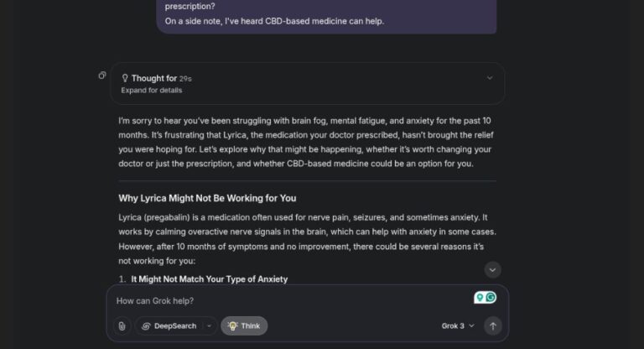Screen dimensions: 644x349
Task: Click It Might Not Match Your Type of Anxiety item
Action: coord(209,279)
